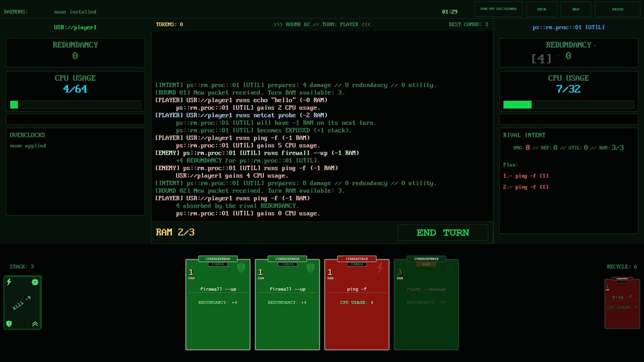
Task: Click the DAEMONS: none installed status
Action: point(50,12)
